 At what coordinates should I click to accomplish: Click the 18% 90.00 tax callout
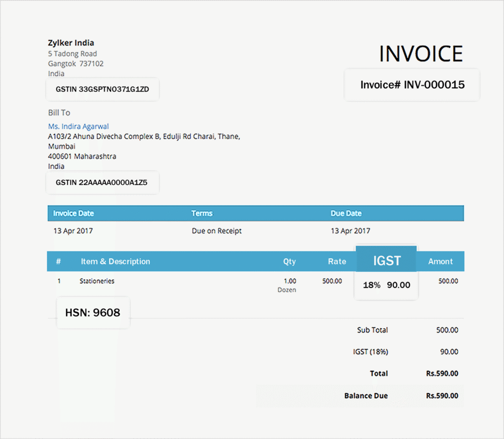pos(386,285)
